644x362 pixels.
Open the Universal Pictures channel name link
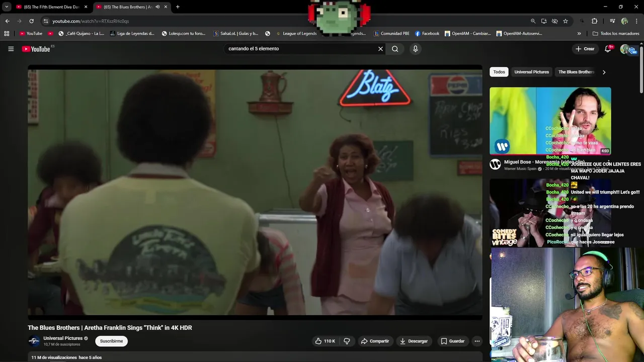(63, 338)
